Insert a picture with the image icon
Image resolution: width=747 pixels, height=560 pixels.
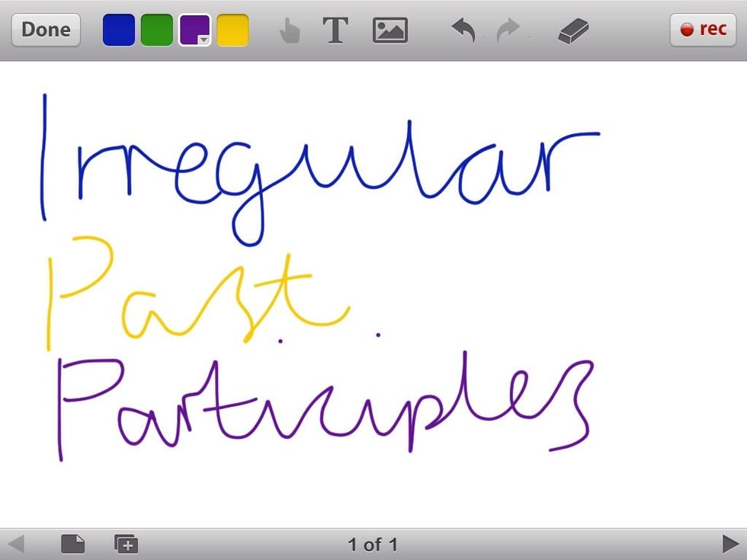[x=390, y=30]
